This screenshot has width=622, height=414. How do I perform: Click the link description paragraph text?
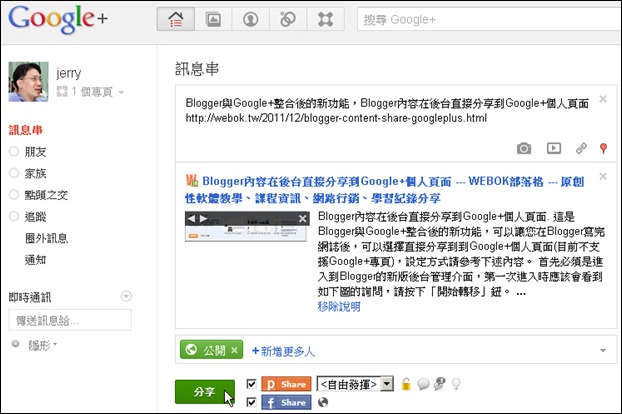click(x=461, y=254)
